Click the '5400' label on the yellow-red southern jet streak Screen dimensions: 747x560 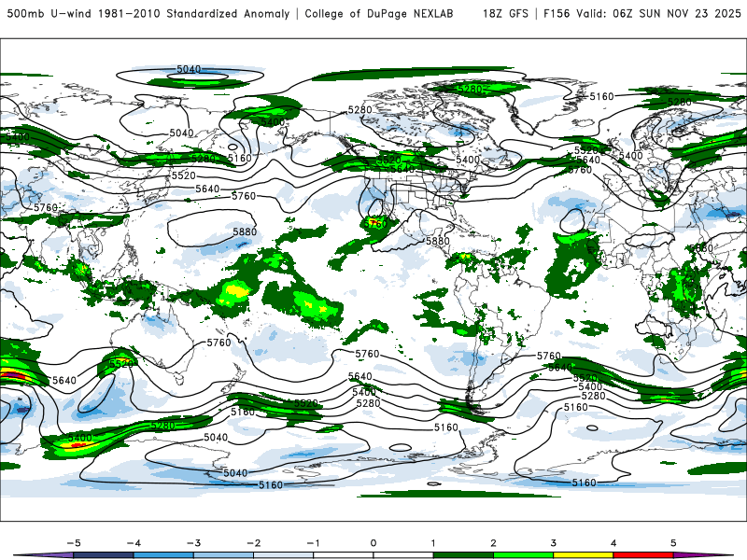click(79, 437)
